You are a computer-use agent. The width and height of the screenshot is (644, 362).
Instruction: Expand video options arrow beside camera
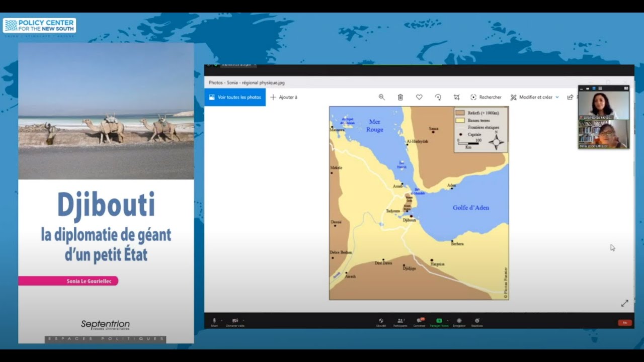tap(244, 320)
